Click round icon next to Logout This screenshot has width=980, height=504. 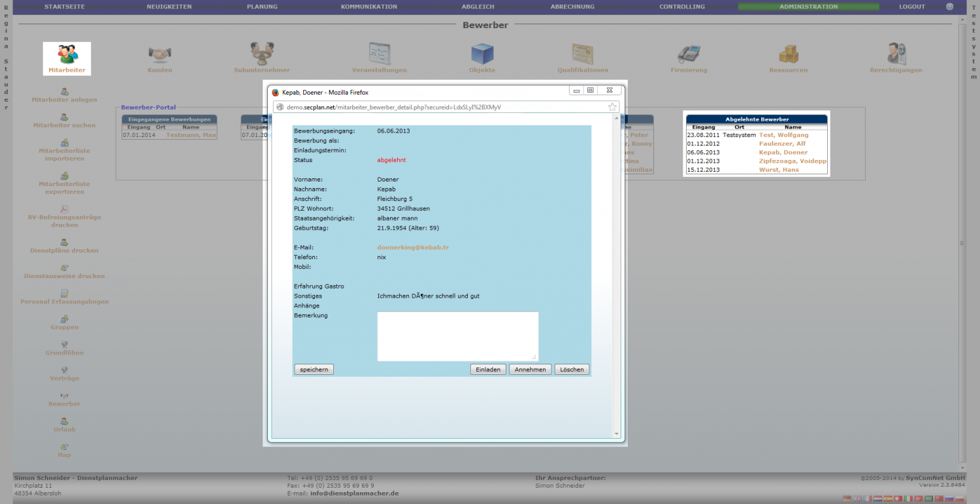950,7
